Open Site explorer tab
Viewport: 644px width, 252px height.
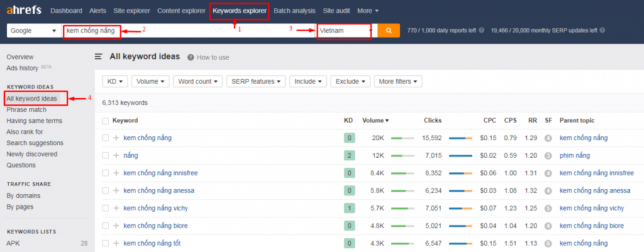point(132,11)
